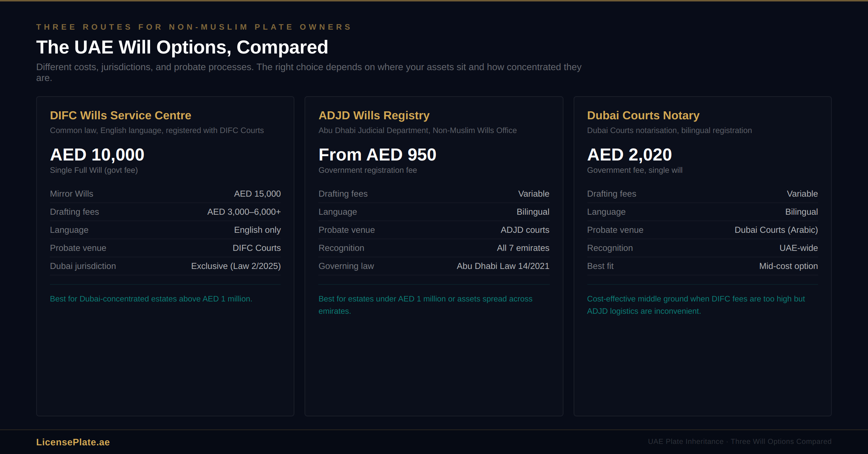Click the AED 3,000–6,000+ drafting fees value

click(x=244, y=212)
